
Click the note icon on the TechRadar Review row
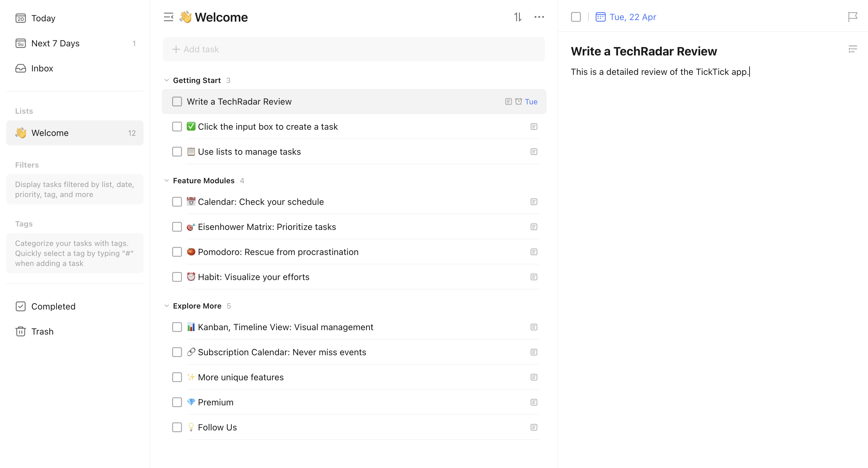pyautogui.click(x=508, y=101)
